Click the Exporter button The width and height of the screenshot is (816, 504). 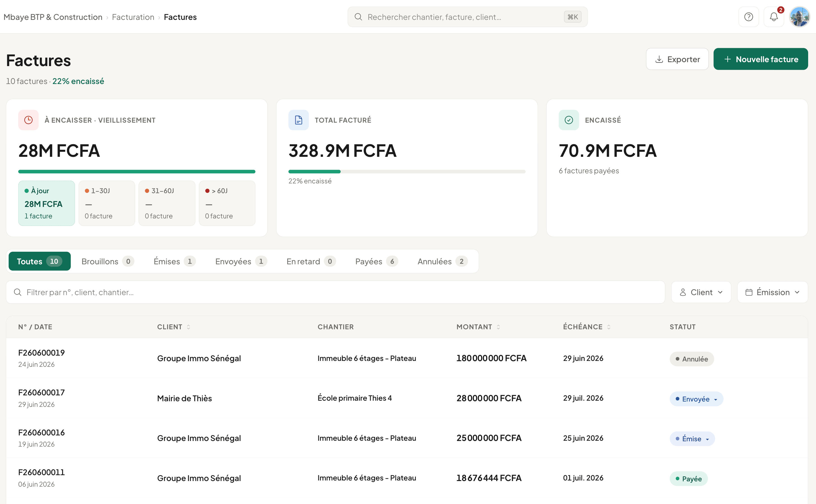pos(677,59)
